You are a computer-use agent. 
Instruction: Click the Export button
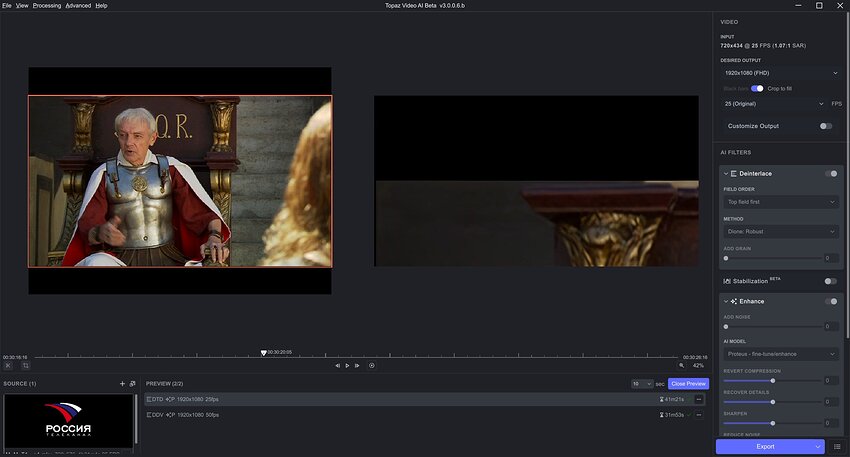coord(765,447)
